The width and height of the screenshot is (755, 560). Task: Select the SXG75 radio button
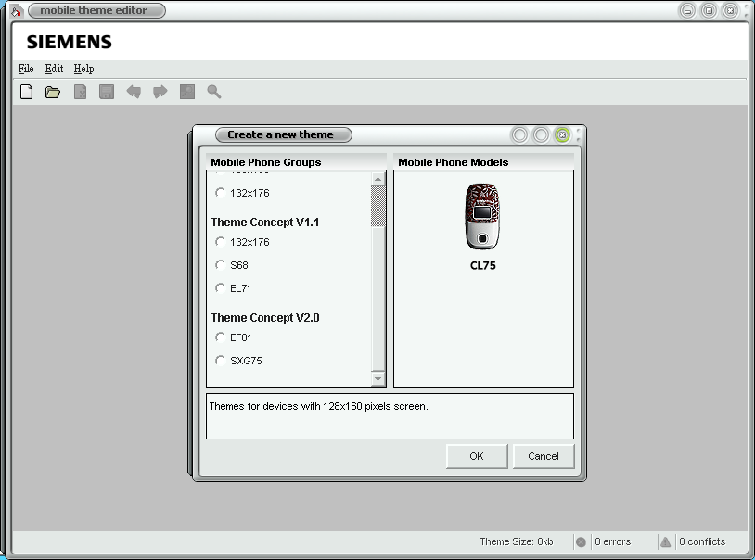point(220,360)
